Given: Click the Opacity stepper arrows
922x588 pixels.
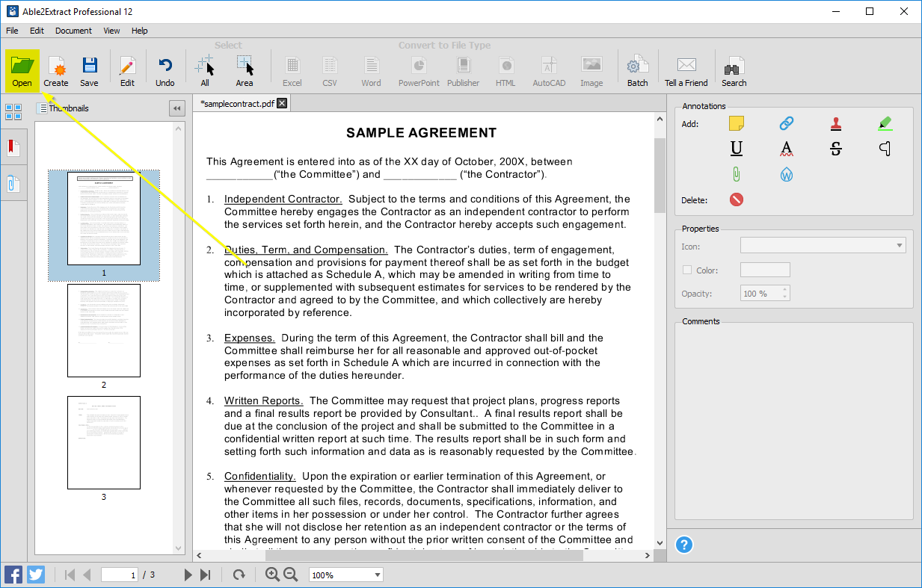Looking at the screenshot, I should pos(784,294).
